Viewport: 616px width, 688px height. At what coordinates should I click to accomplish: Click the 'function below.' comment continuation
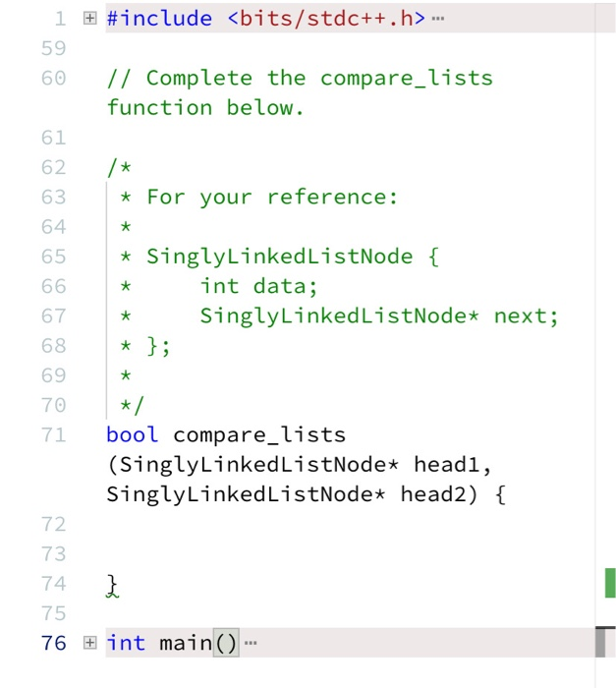205,107
